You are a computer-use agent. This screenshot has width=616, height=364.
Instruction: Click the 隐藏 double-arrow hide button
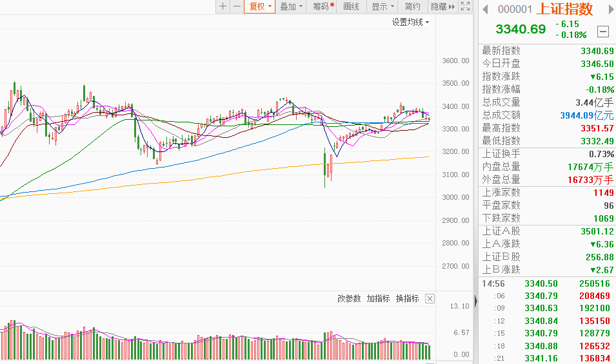click(442, 6)
